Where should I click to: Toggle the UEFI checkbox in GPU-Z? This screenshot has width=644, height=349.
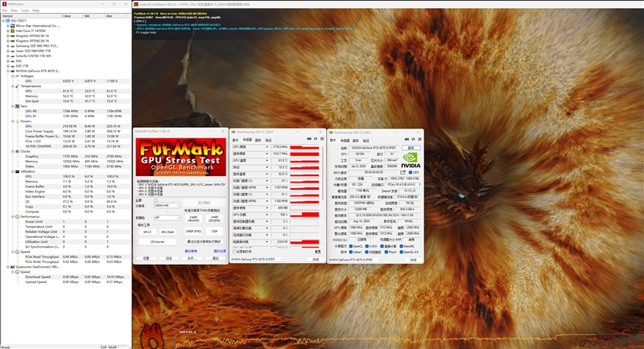(411, 173)
